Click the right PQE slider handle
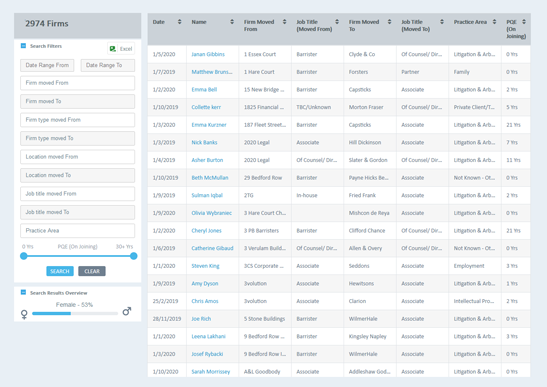Screen dimensions: 547x387 (134, 256)
